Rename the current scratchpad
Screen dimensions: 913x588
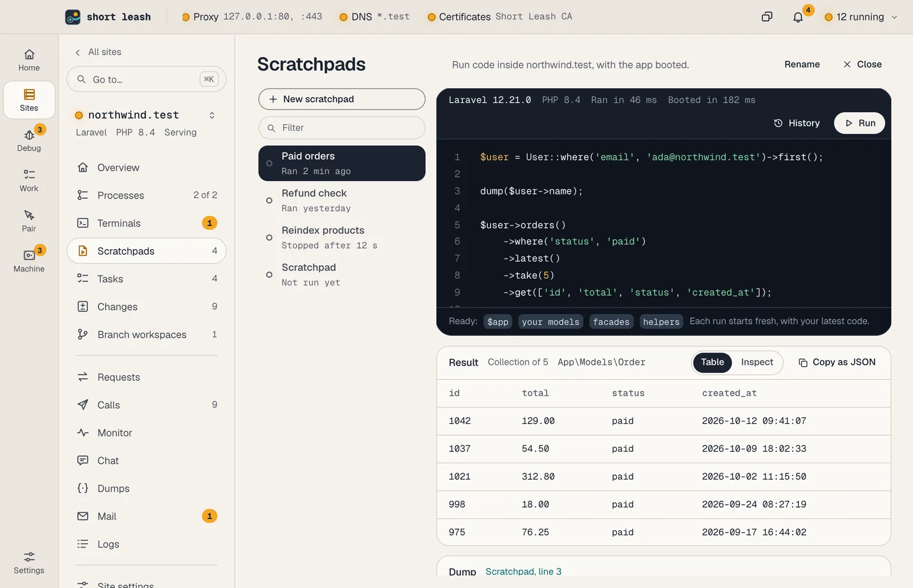802,64
